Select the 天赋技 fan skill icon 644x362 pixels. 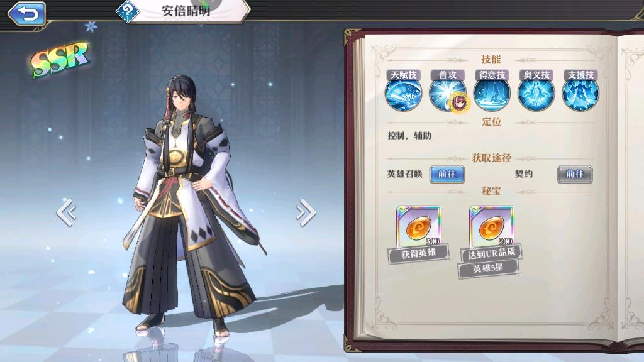point(403,95)
